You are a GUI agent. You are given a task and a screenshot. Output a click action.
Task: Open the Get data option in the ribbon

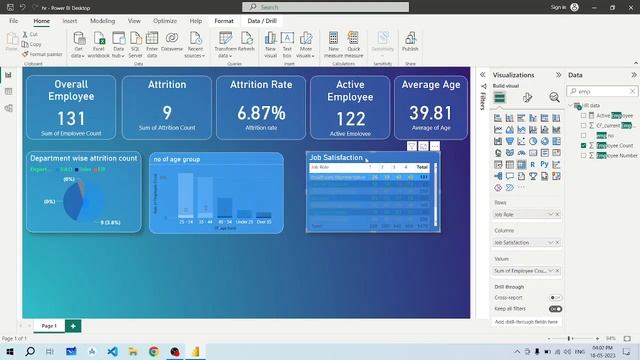click(78, 45)
